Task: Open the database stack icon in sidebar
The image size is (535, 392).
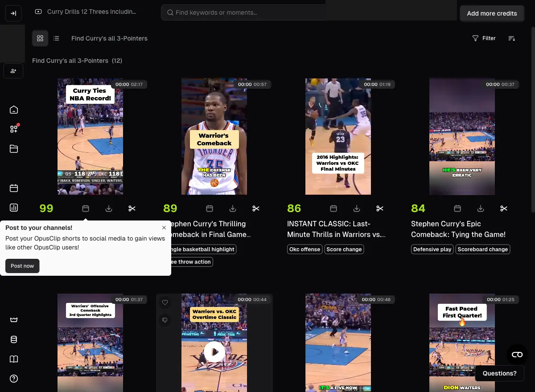Action: (14, 339)
